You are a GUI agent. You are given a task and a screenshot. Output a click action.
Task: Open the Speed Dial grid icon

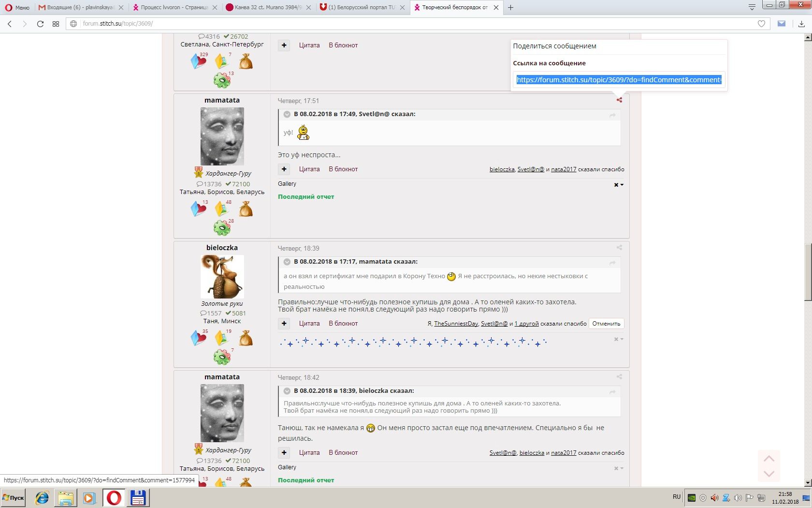[x=56, y=23]
